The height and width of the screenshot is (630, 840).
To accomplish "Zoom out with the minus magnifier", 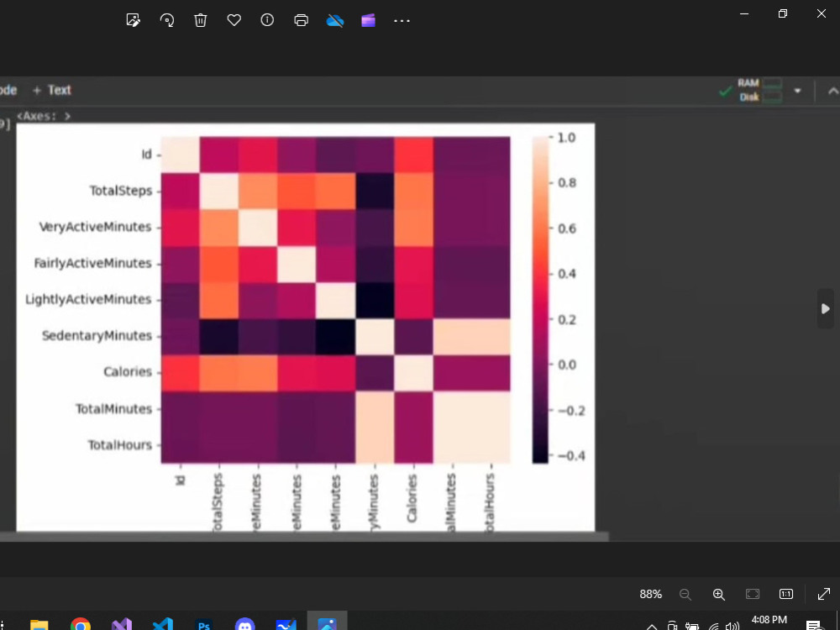I will point(685,594).
